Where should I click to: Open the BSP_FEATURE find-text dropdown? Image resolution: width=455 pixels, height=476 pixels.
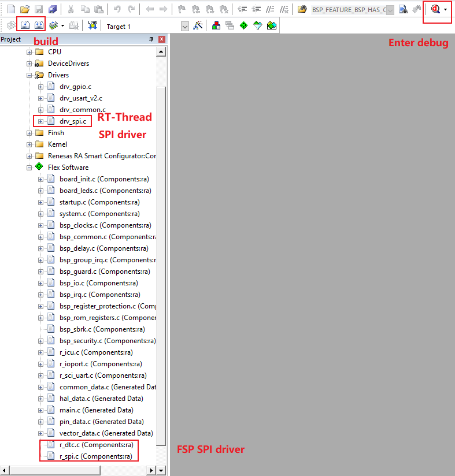click(390, 10)
